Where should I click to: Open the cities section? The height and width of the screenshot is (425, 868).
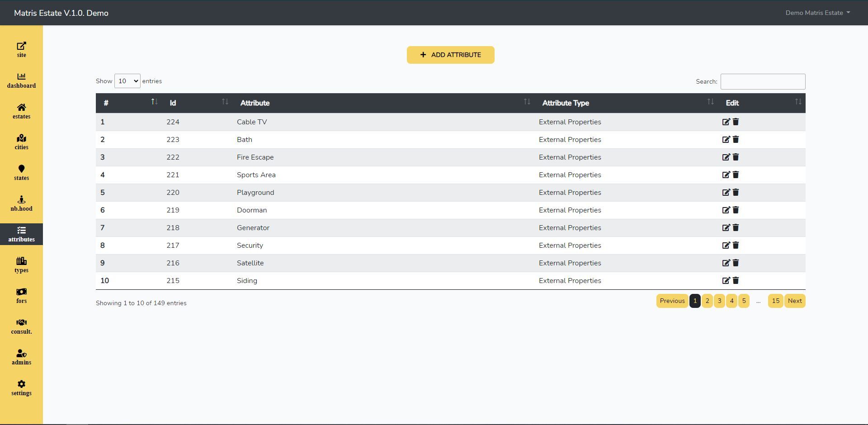21,142
